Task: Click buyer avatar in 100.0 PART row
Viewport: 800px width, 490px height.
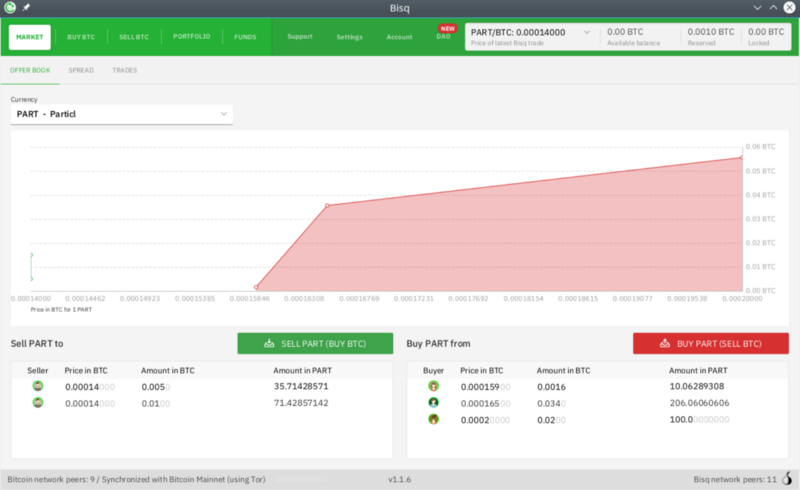Action: pos(433,420)
